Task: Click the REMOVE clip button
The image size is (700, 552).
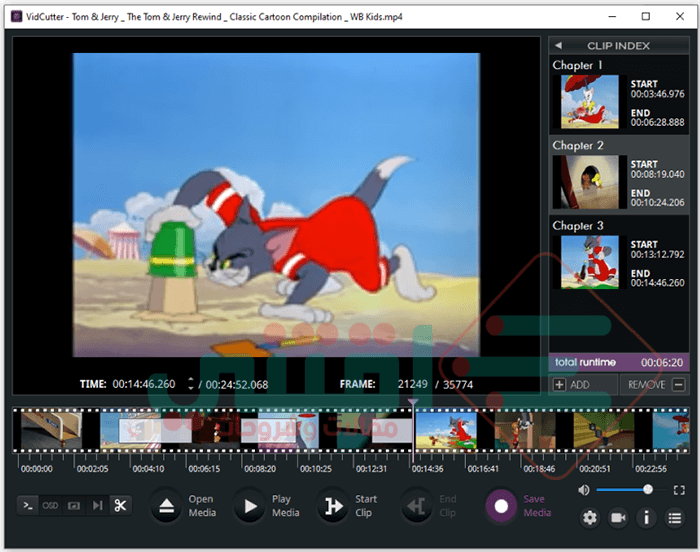Action: tap(654, 385)
